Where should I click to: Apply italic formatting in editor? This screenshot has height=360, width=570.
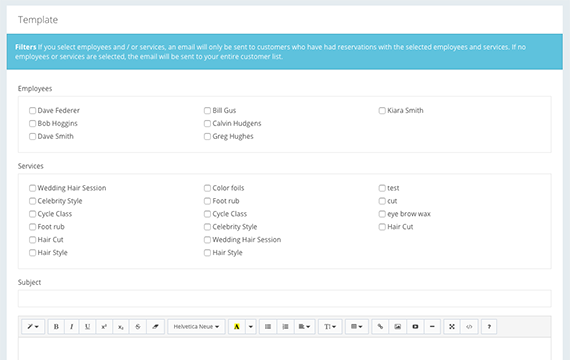pyautogui.click(x=72, y=327)
